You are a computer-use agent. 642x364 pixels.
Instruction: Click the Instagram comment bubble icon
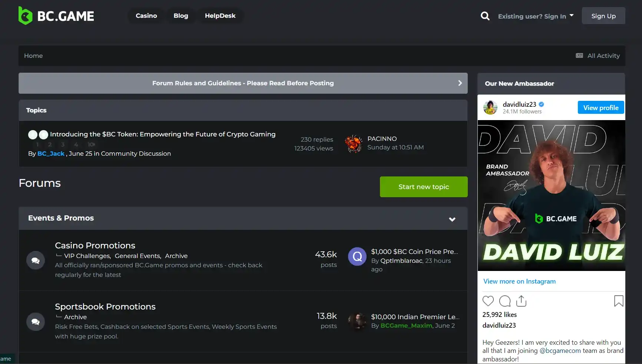pyautogui.click(x=504, y=301)
